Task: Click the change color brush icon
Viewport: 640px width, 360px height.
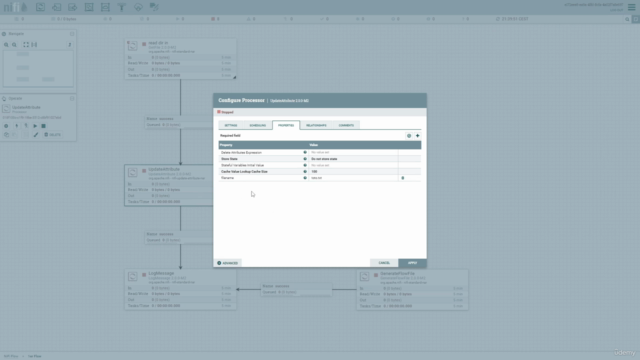Action: click(36, 135)
